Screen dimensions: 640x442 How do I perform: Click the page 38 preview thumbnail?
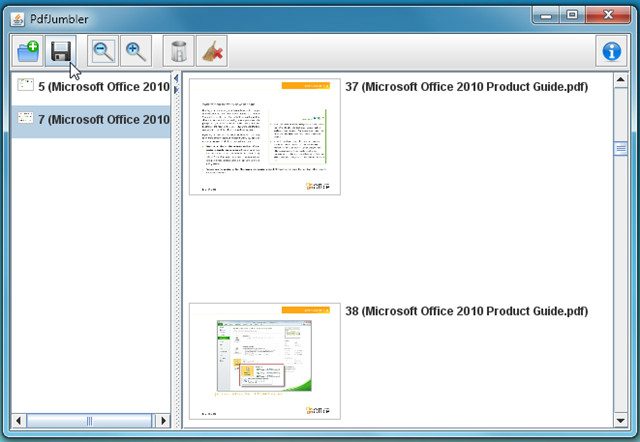click(x=264, y=361)
